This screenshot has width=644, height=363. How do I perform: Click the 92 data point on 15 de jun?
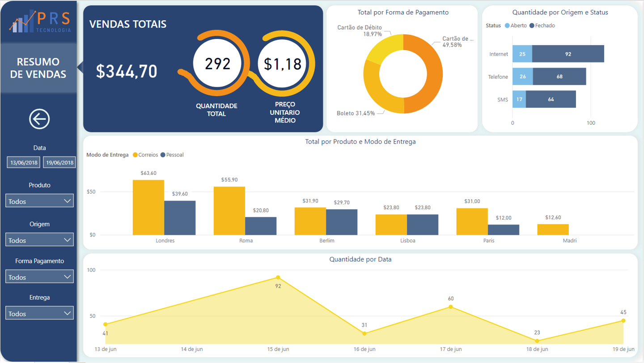tap(278, 278)
